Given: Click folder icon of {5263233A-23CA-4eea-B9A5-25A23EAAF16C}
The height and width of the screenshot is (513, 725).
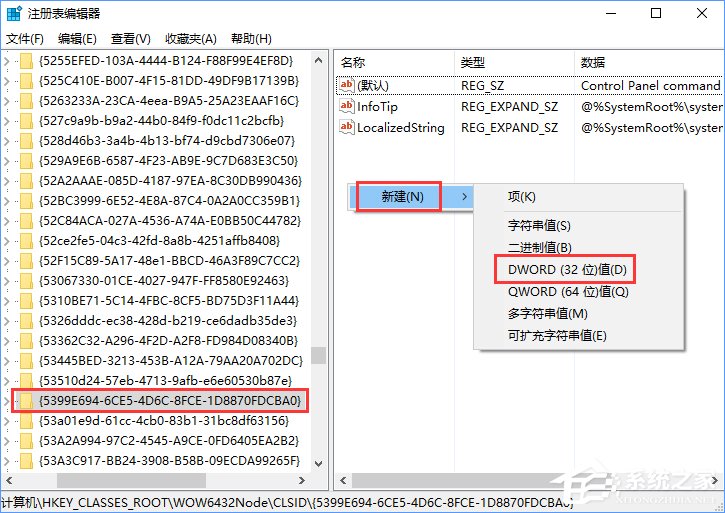Looking at the screenshot, I should click(26, 101).
